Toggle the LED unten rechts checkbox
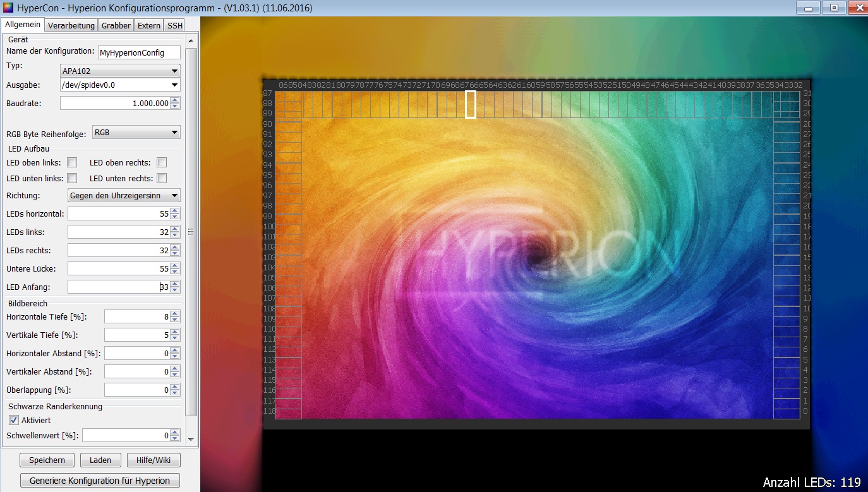 pos(162,178)
